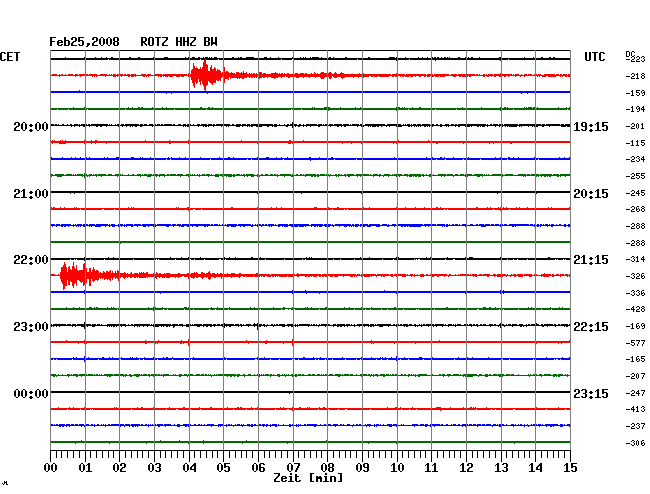Viewport: 650px width, 494px height.
Task: Click the DC value -336
Action: 635,293
